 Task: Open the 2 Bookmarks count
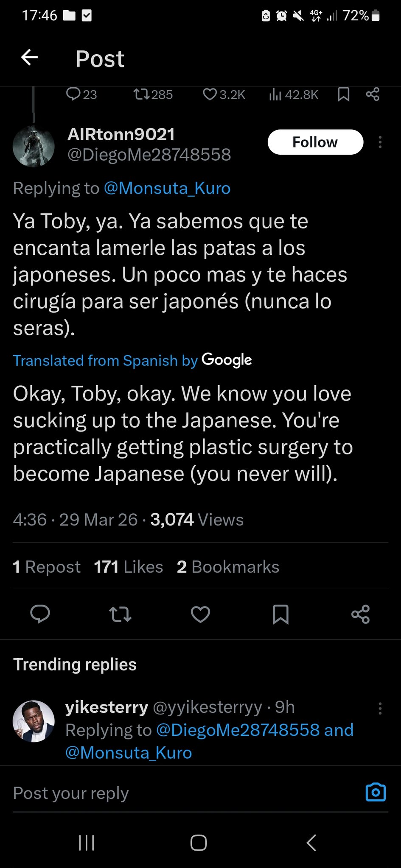pos(228,567)
